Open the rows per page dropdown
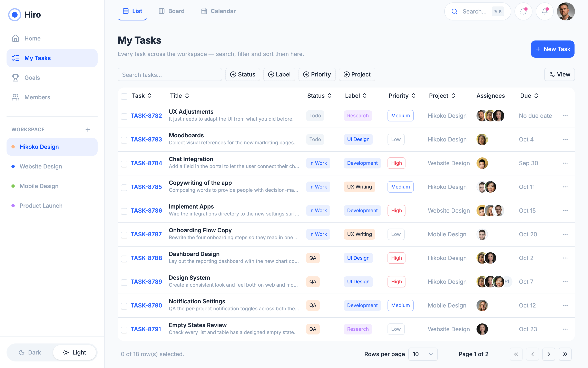The width and height of the screenshot is (588, 368). (x=423, y=354)
